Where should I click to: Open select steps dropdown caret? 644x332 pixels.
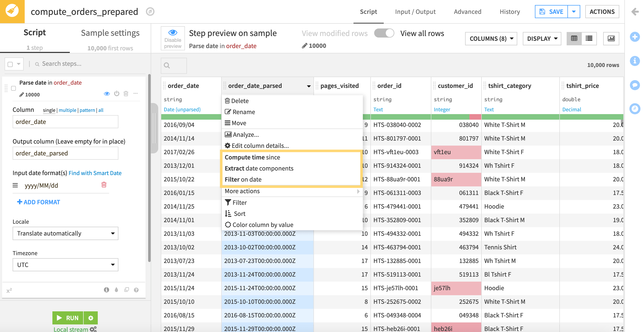point(19,64)
